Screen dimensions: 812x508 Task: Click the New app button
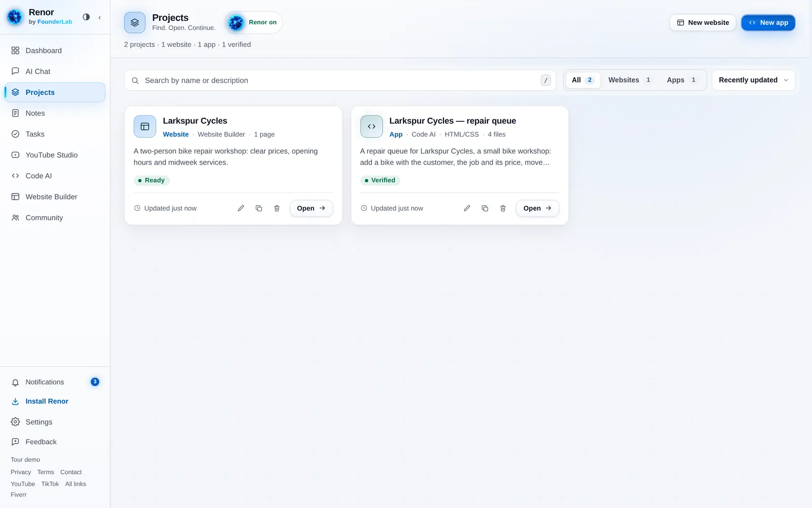click(768, 22)
